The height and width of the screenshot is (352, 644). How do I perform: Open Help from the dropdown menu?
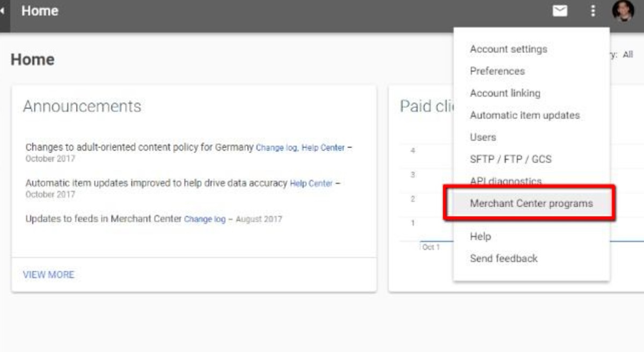pos(480,236)
